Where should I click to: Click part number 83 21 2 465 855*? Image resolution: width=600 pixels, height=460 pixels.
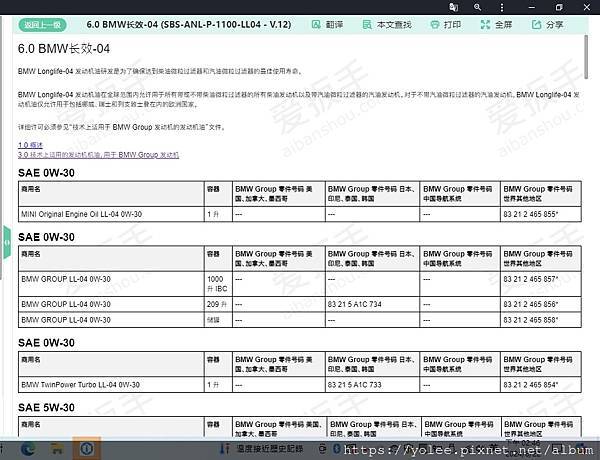click(531, 214)
